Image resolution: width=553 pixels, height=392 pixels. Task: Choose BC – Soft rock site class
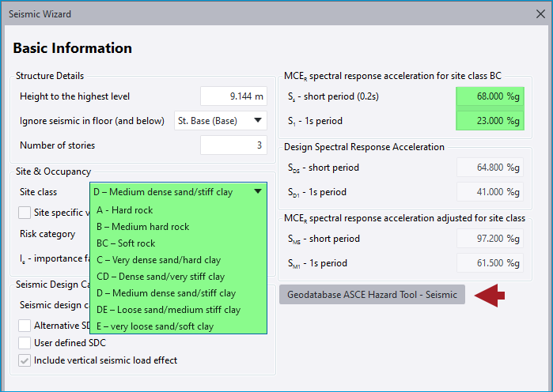(126, 243)
